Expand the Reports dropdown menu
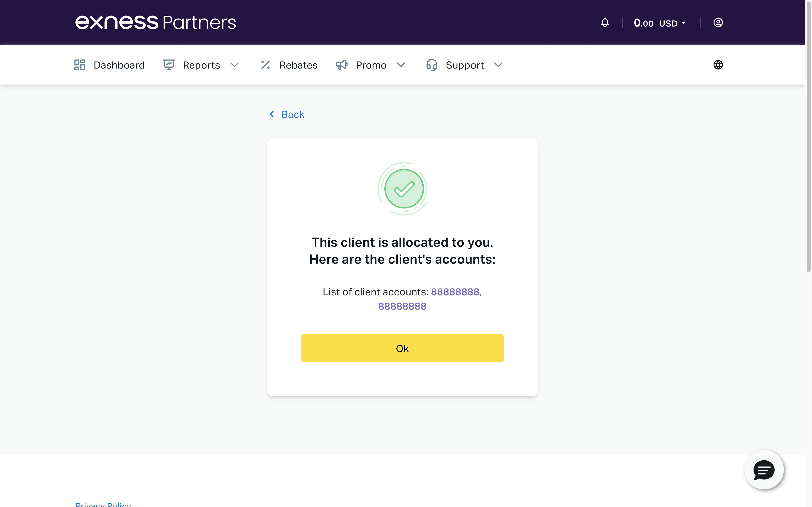812x507 pixels. (235, 65)
